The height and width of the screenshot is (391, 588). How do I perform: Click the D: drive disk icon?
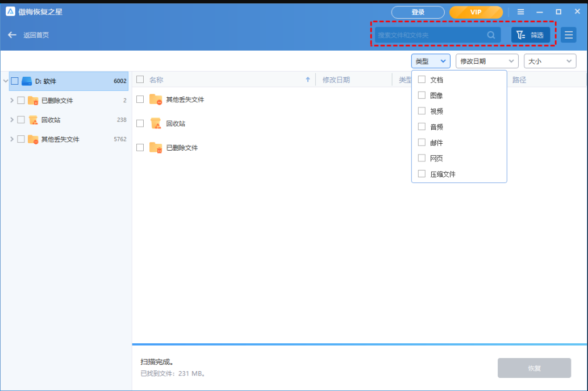coord(27,81)
